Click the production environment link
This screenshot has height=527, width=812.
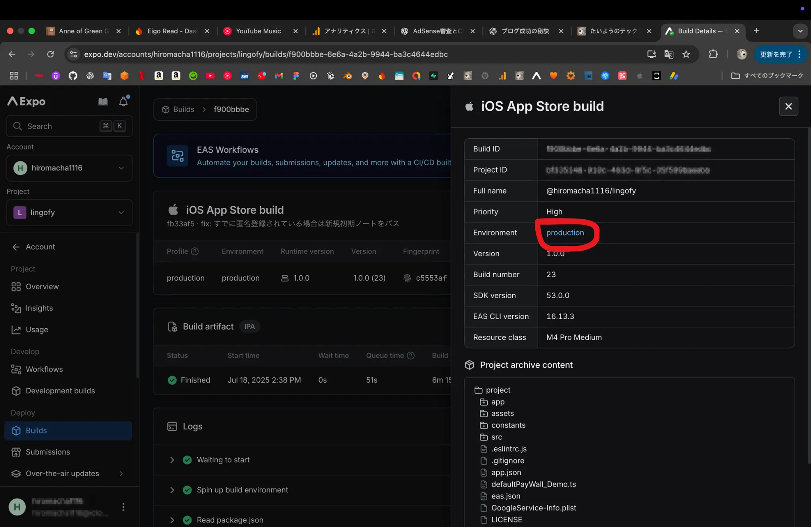click(x=565, y=233)
